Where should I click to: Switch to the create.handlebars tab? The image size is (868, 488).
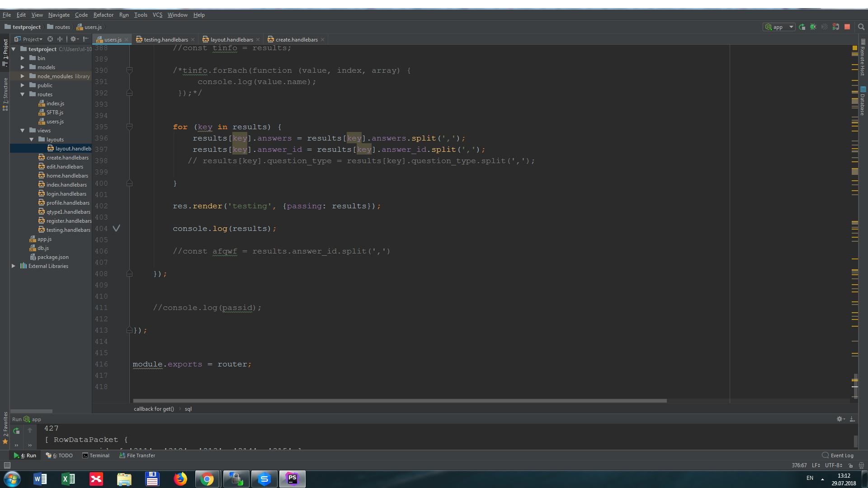point(297,40)
